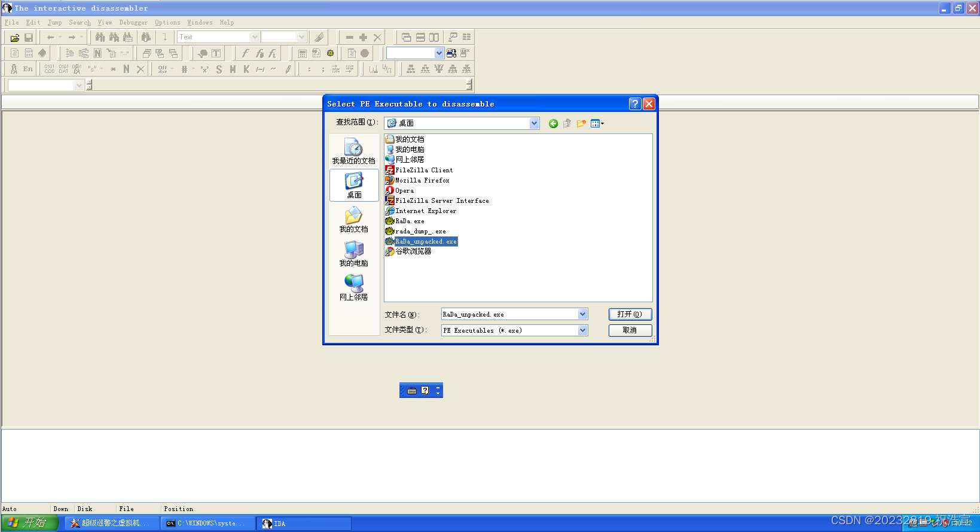Select 网上邻居 in the places bar
The width and height of the screenshot is (980, 532).
tap(354, 288)
